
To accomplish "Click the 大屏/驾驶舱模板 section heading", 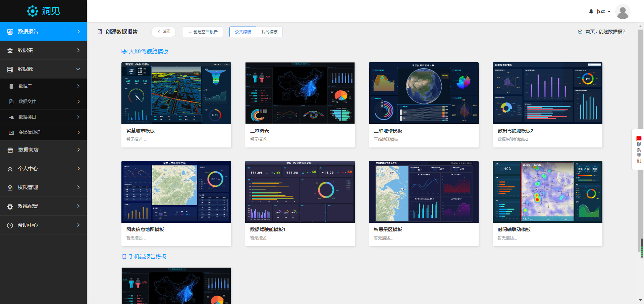I will click(149, 51).
